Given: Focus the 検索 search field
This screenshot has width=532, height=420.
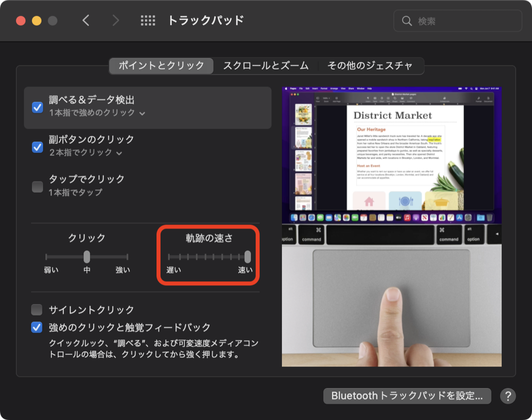Looking at the screenshot, I should 458,21.
